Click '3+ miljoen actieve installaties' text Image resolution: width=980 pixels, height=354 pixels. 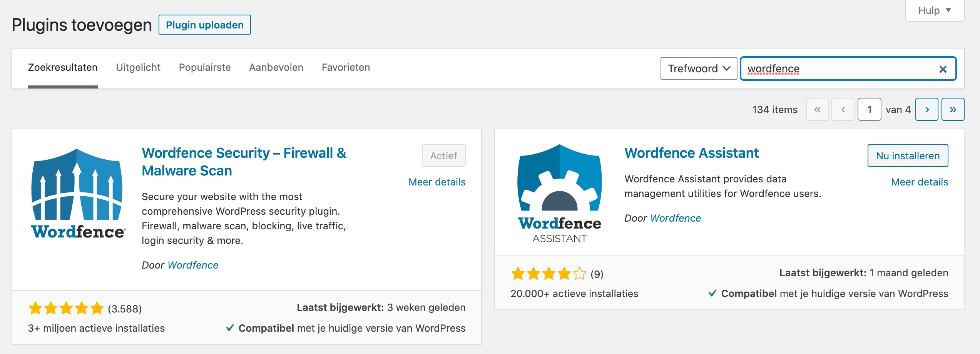(x=96, y=328)
